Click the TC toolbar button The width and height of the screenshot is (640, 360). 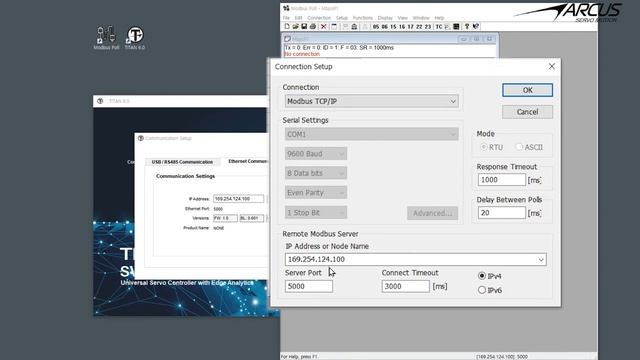pyautogui.click(x=439, y=27)
